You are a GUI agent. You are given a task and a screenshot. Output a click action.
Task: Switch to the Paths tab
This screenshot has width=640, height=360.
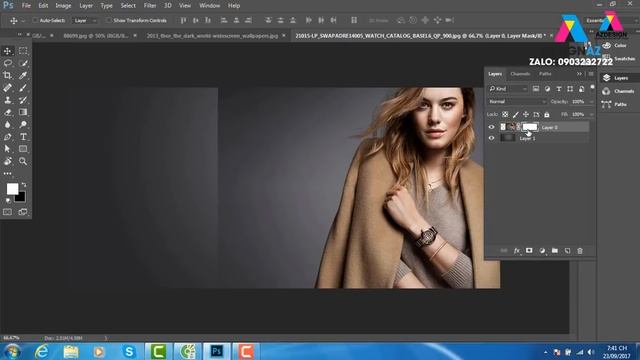(545, 74)
